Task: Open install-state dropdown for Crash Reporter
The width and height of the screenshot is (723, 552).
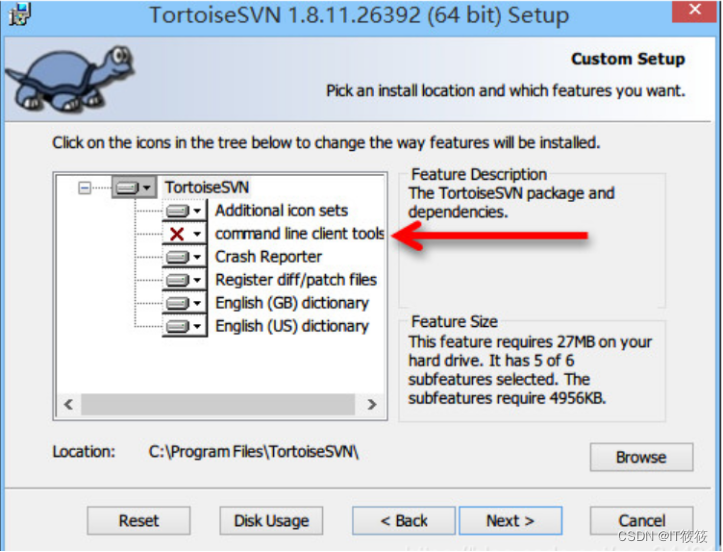Action: click(x=184, y=257)
